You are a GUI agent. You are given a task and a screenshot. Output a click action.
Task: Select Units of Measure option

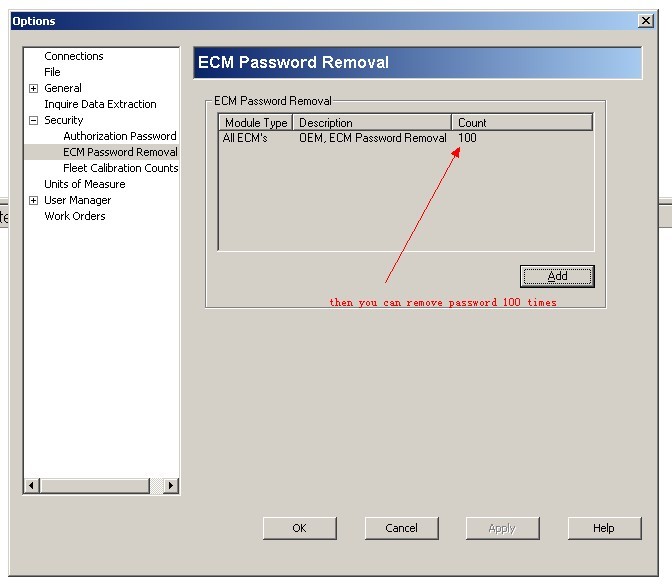click(84, 184)
